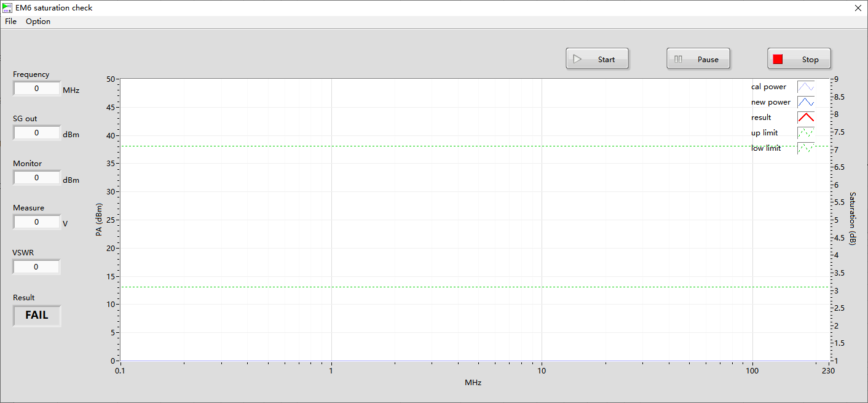Click the VSWR value field

37,267
